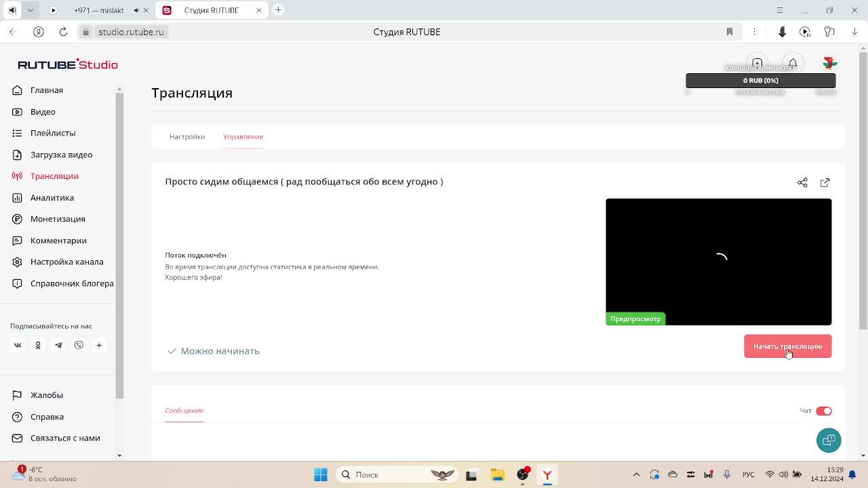Switch to the Сообщения tab

pyautogui.click(x=184, y=411)
